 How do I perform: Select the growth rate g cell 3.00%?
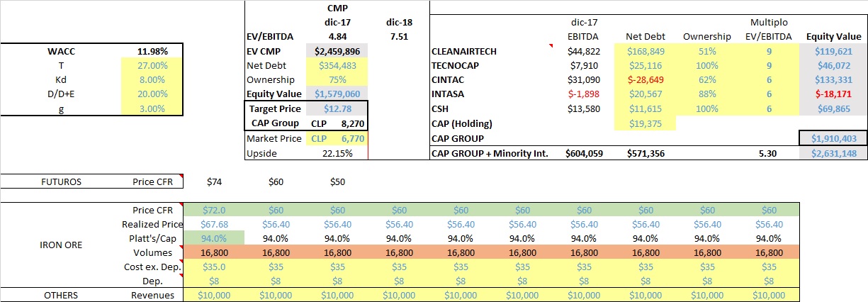point(151,108)
